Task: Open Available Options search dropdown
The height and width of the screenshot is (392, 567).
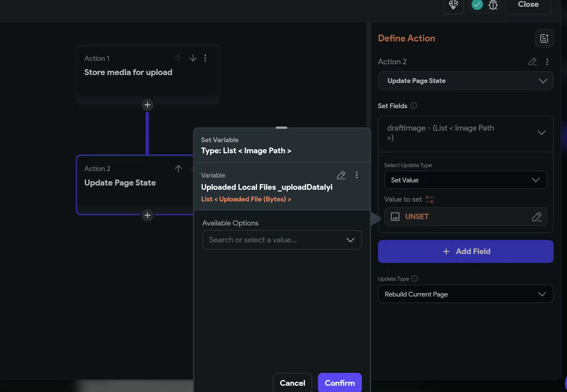Action: (282, 240)
